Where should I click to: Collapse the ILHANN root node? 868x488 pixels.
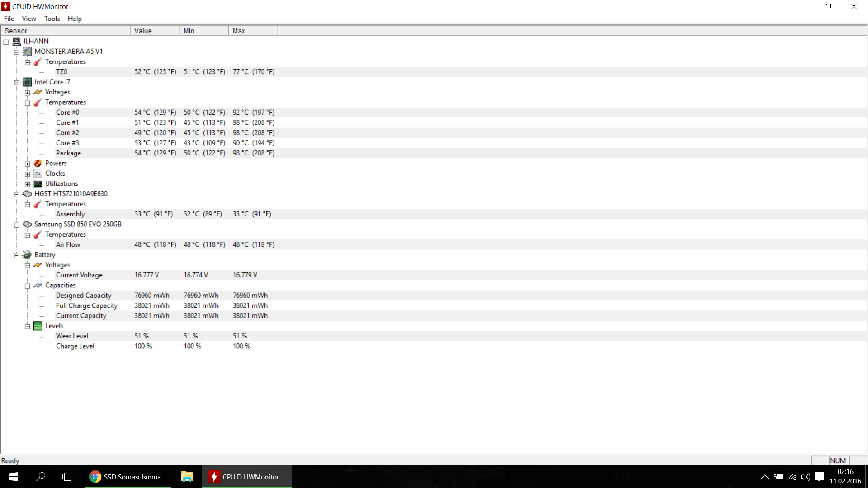click(x=6, y=42)
